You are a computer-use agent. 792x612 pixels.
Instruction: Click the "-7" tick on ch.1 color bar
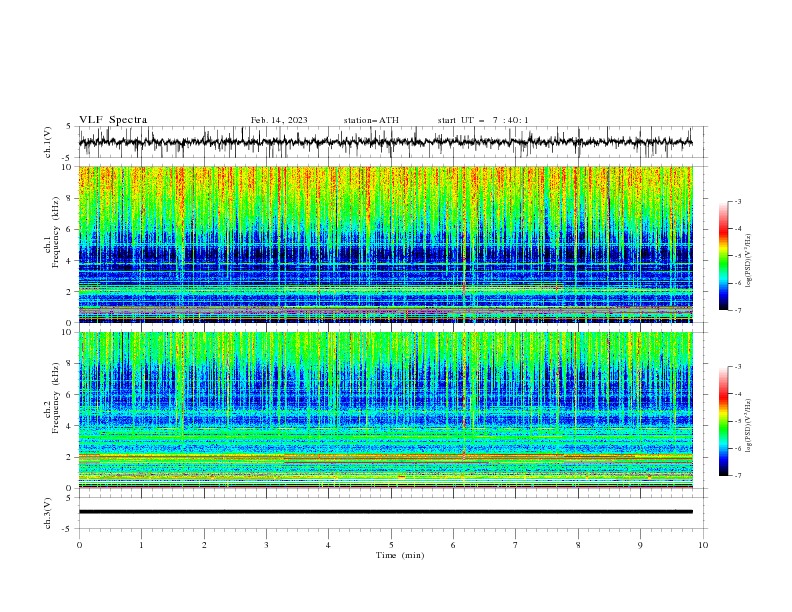pyautogui.click(x=737, y=310)
